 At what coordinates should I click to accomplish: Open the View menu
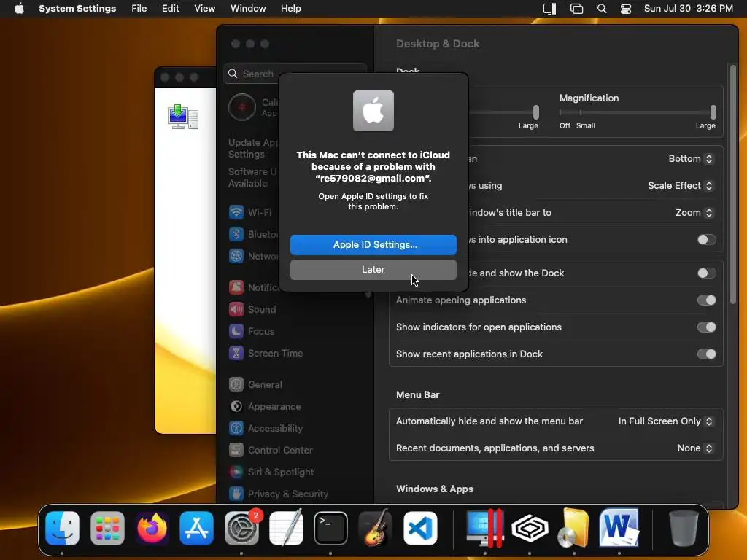coord(205,9)
